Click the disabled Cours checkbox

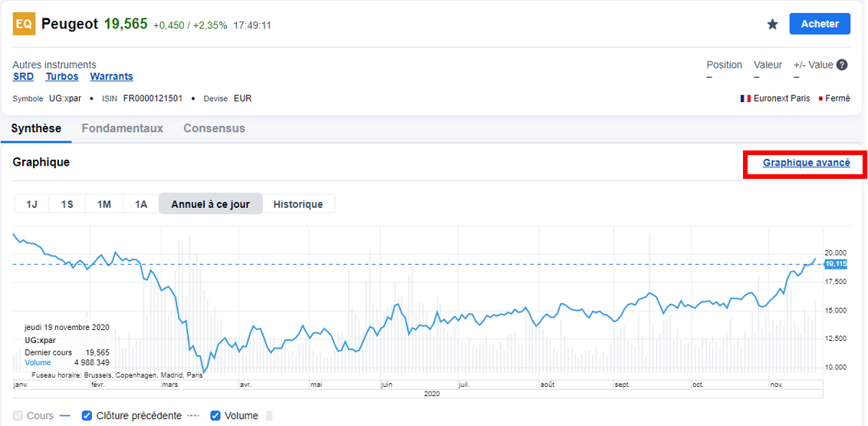pyautogui.click(x=18, y=416)
